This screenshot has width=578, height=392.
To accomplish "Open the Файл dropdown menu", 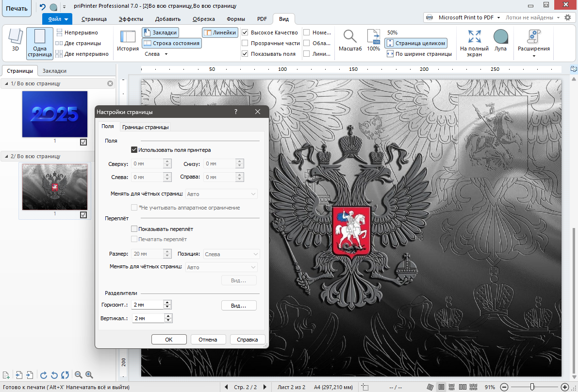I will tap(57, 19).
